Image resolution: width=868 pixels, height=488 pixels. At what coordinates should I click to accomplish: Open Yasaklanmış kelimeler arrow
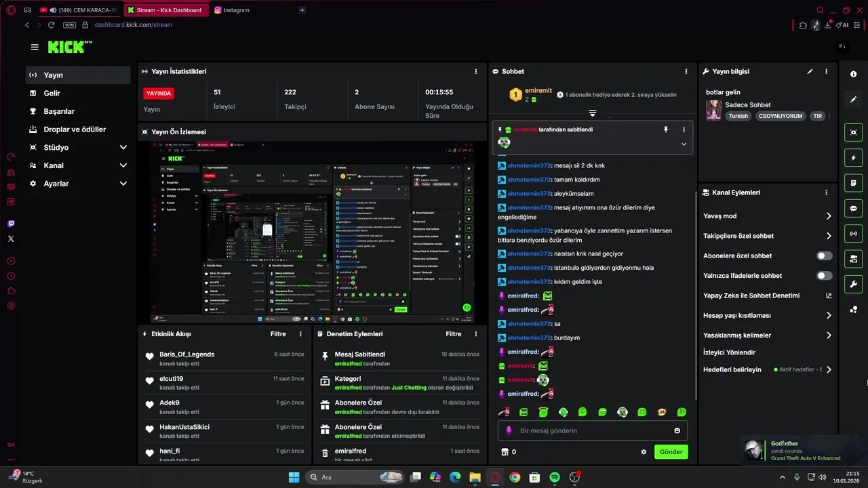coord(829,335)
